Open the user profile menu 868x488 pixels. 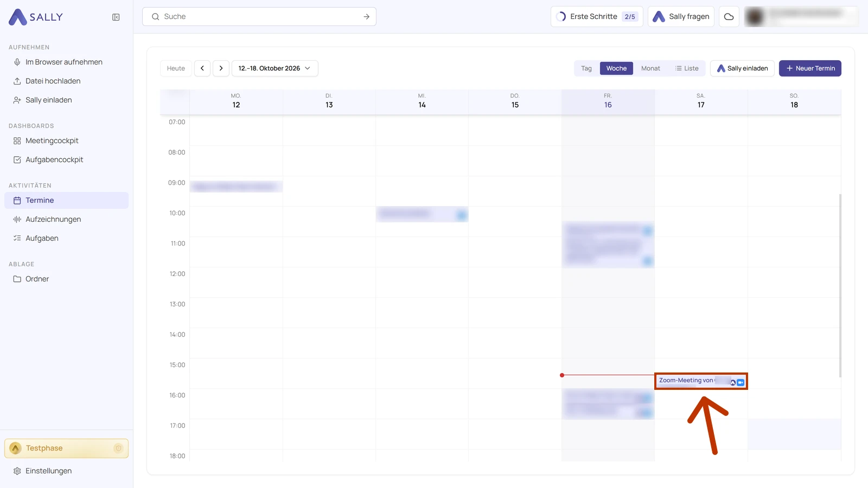click(801, 17)
